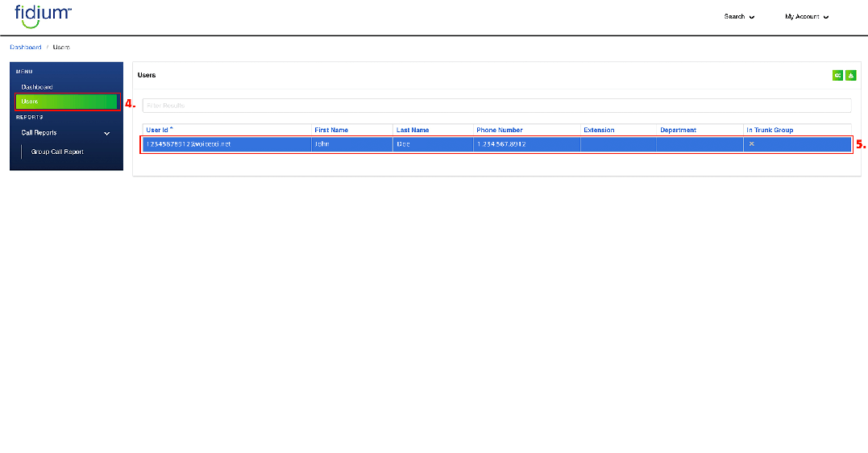Open Dashboard from the sidebar menu
868x453 pixels.
pyautogui.click(x=37, y=87)
